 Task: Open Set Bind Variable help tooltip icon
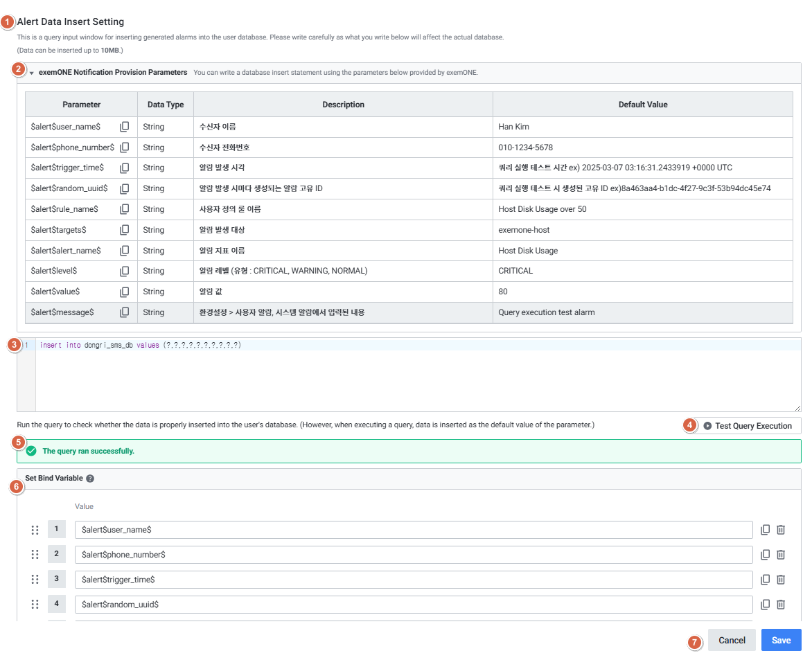click(90, 479)
